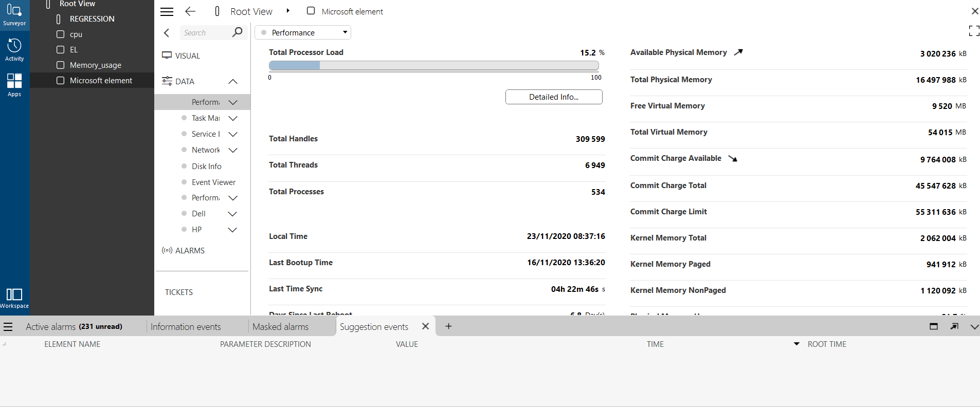Expand the Dell page
Image resolution: width=980 pixels, height=407 pixels.
[x=232, y=214]
